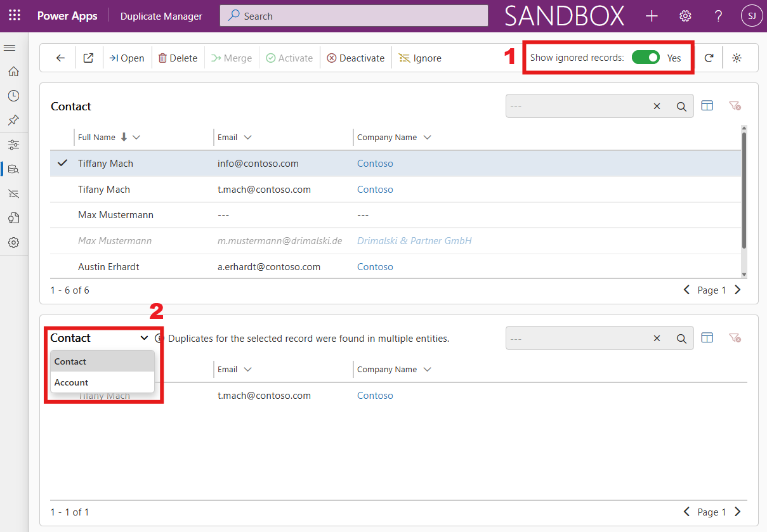This screenshot has width=767, height=532.
Task: Open the gear icon in the left sidebar
Action: click(x=13, y=242)
